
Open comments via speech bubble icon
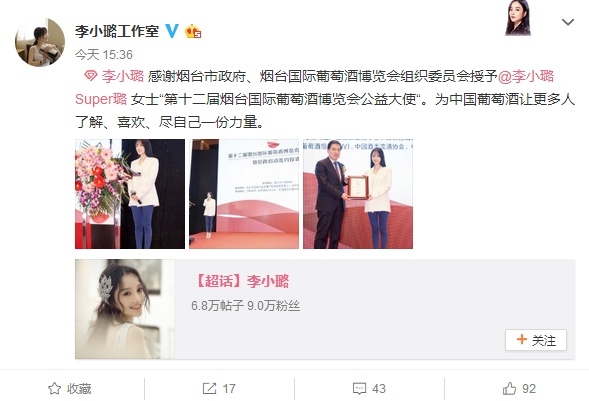pyautogui.click(x=359, y=388)
